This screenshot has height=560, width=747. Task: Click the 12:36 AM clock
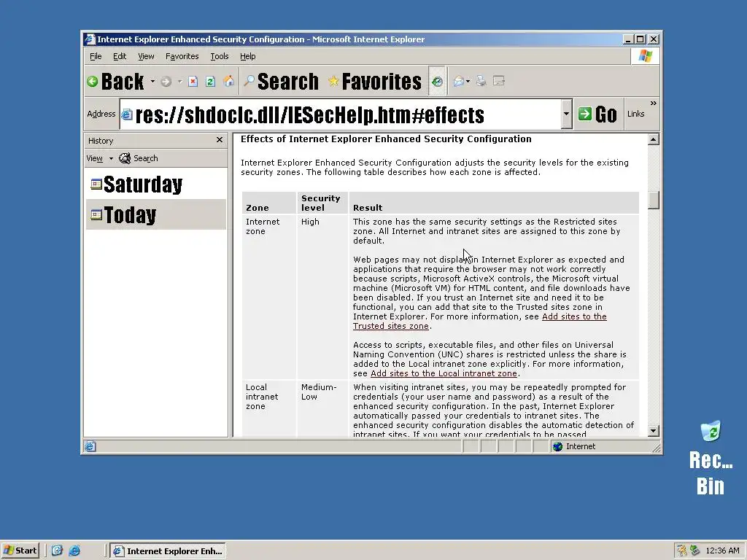pyautogui.click(x=722, y=551)
